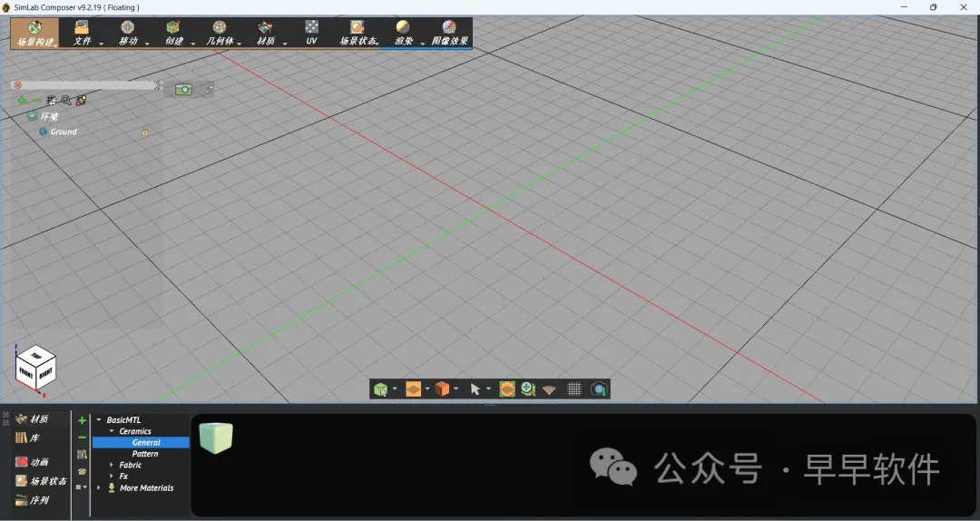Open dropdown next to green cube selection icon
The image size is (980, 521).
coord(395,389)
